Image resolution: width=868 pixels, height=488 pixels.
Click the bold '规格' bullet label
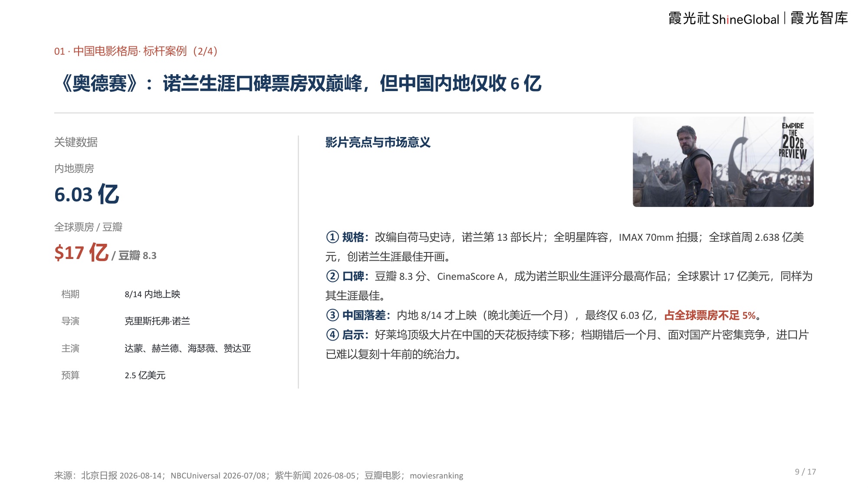pos(353,237)
